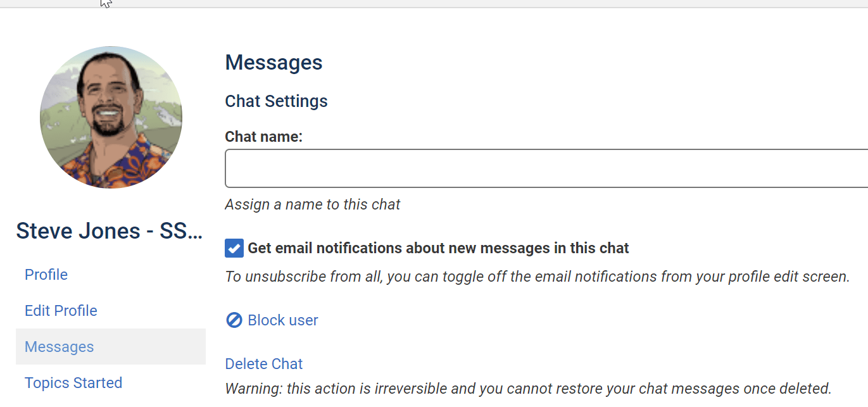Select the Messages sidebar item
Screen dimensions: 868x407
(60, 347)
